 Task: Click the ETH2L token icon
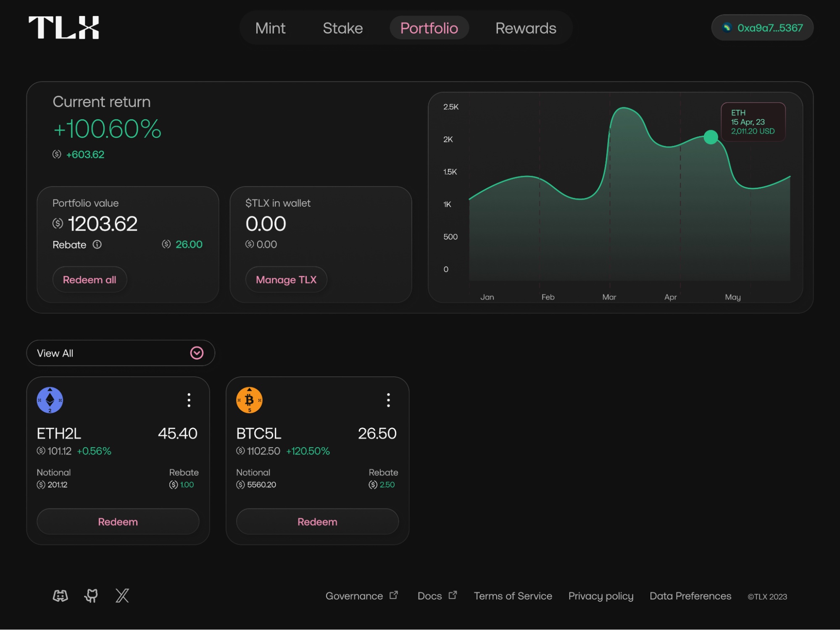coord(50,400)
